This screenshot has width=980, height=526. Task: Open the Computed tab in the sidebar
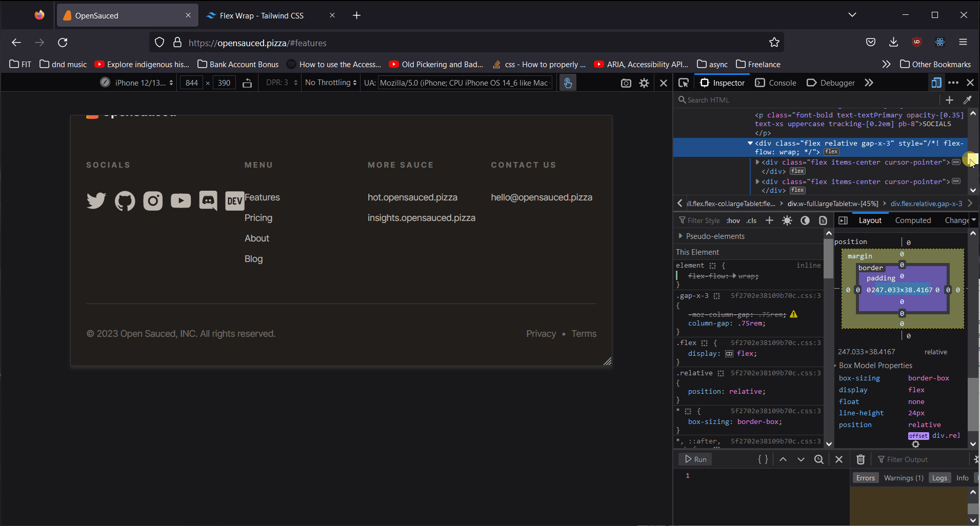913,220
